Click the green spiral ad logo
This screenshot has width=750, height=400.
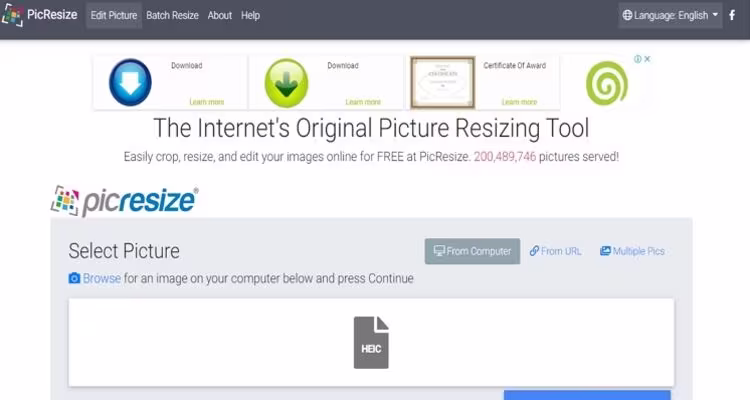[x=607, y=83]
